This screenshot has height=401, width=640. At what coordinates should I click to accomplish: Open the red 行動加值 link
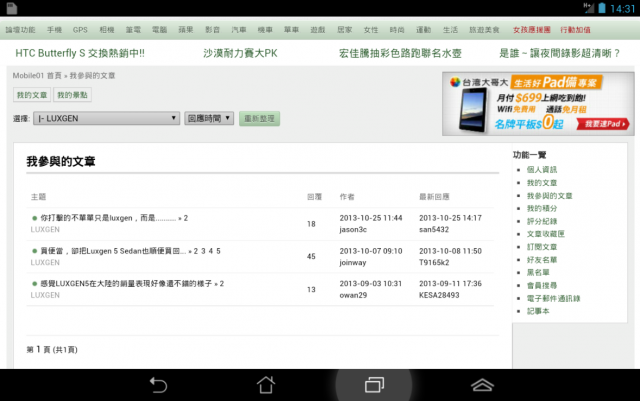(x=575, y=30)
